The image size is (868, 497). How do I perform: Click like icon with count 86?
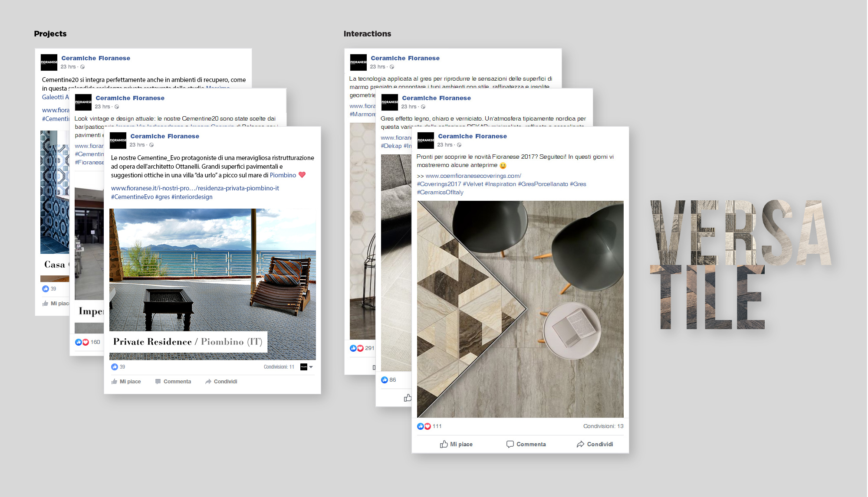(385, 380)
